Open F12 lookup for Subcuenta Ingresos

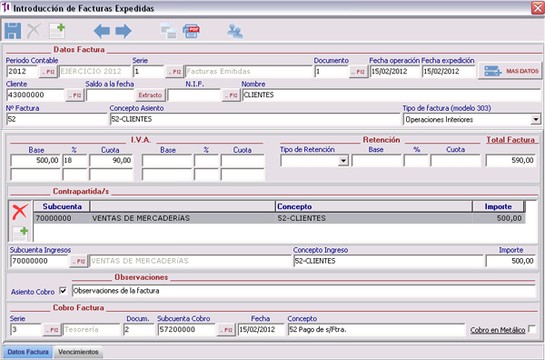(x=79, y=261)
